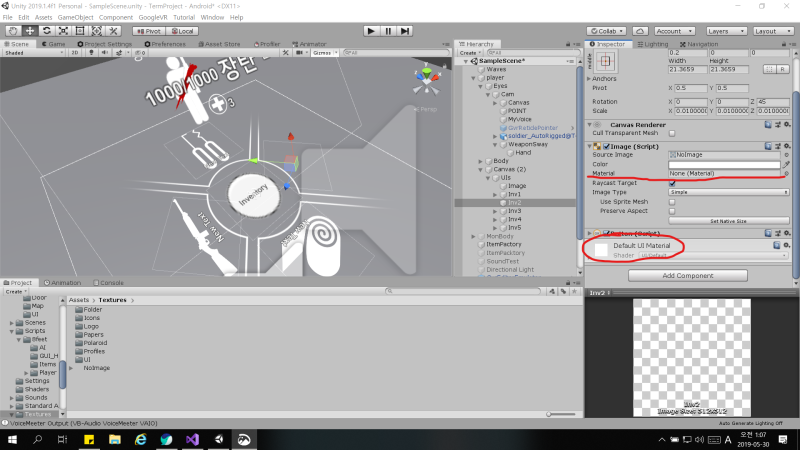The image size is (800, 450).
Task: Open the cloud services icon
Action: 640,31
